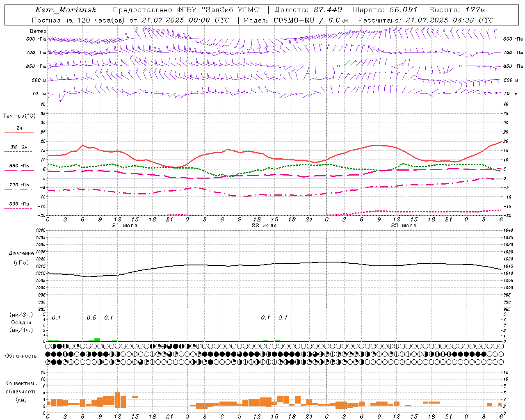This screenshot has width=525, height=420.
Task: Click the "21 июля" date label
Action: click(x=125, y=226)
